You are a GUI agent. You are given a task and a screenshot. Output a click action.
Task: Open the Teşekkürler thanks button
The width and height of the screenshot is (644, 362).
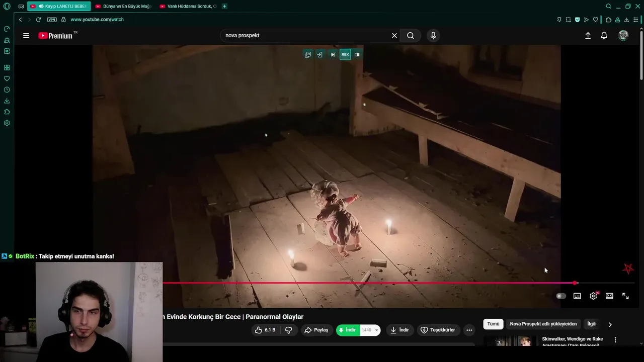pos(438,330)
